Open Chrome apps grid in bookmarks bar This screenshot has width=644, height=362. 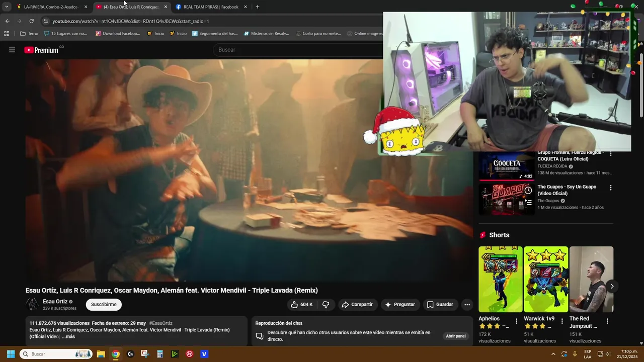pos(7,34)
